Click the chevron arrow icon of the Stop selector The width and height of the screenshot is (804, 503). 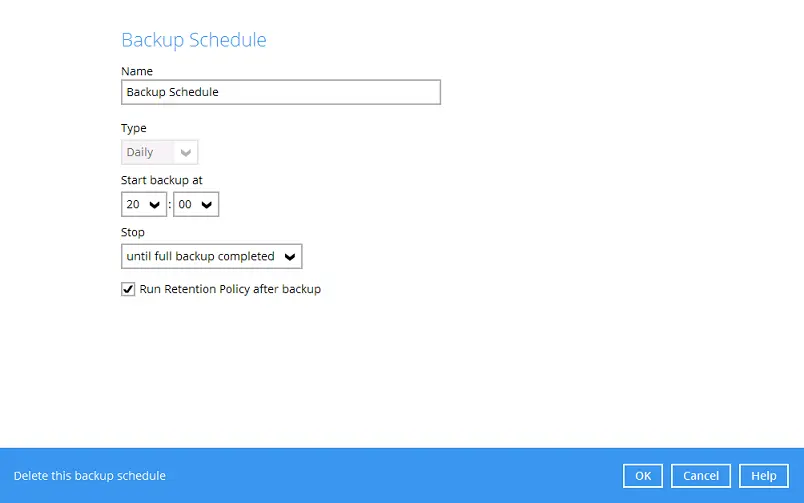[x=290, y=257]
